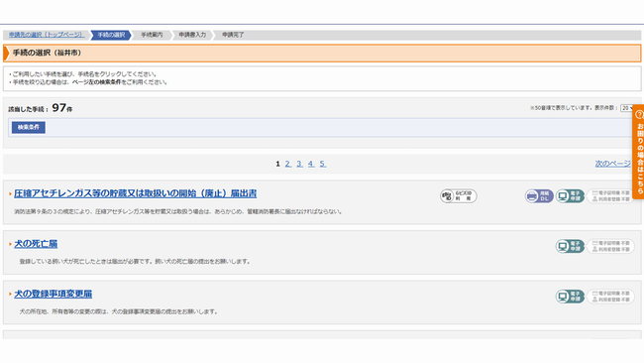Screen dimensions: 644x363
Task: Select the 申請完了 breadcrumb step
Action: pos(233,35)
